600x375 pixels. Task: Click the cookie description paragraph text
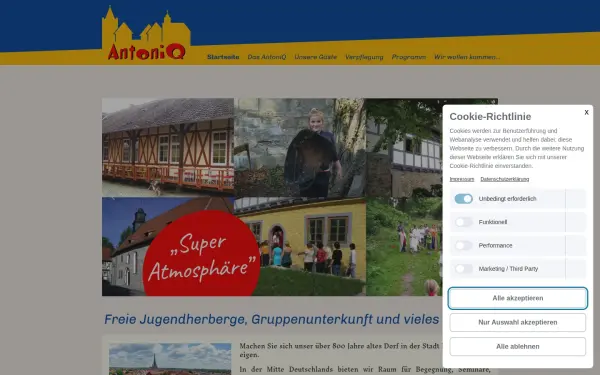(x=517, y=148)
